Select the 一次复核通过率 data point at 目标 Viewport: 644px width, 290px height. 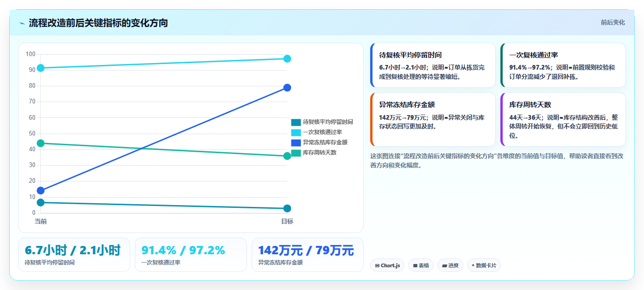coord(287,58)
